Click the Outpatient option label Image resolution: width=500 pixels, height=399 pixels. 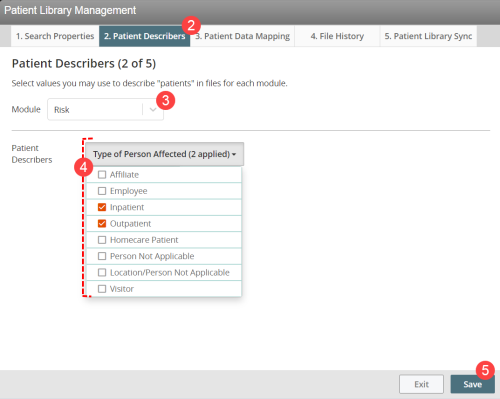coord(130,224)
